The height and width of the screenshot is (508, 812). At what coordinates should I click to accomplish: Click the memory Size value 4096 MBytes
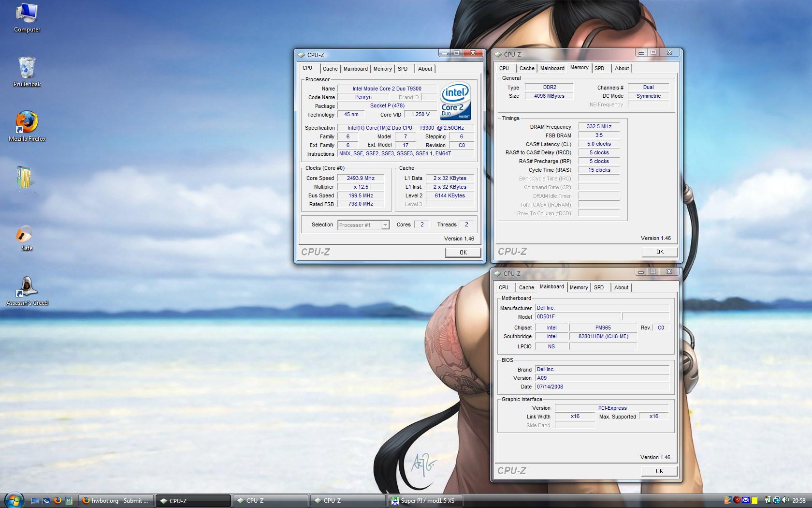pos(549,96)
